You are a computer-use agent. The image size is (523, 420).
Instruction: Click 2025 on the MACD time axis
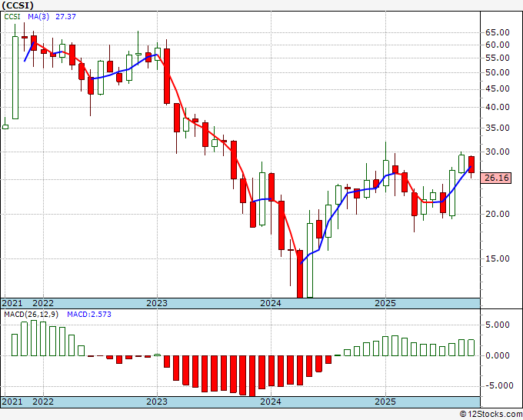point(385,402)
